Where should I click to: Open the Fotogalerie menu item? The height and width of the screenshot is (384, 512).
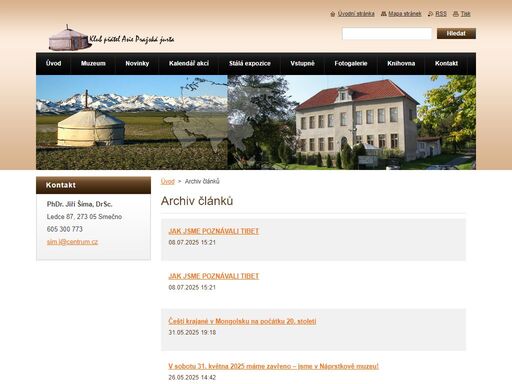tap(351, 63)
